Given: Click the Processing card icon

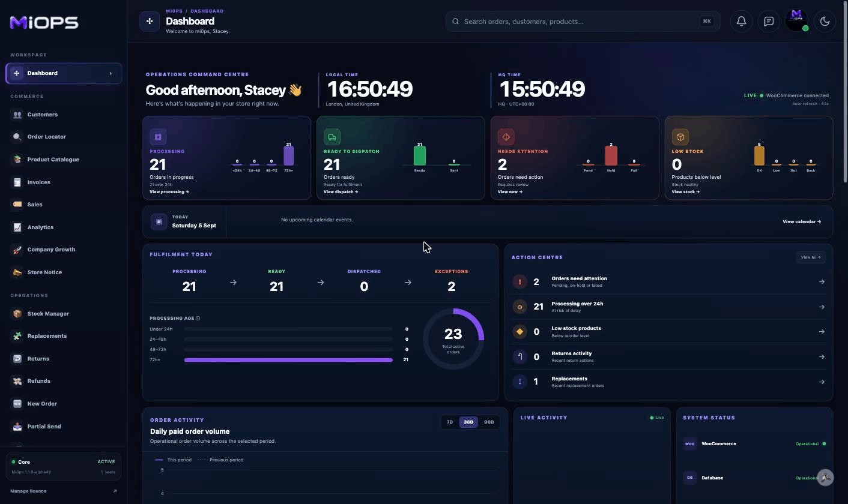Looking at the screenshot, I should pos(158,137).
